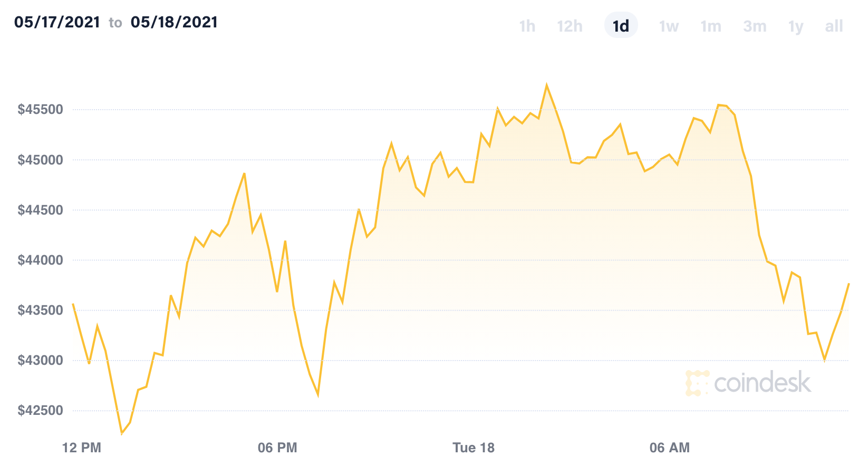Select the 1m monthly time range
The image size is (868, 466).
click(x=711, y=25)
